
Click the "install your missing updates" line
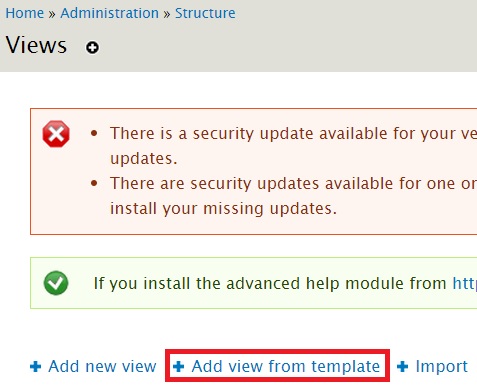coord(223,208)
